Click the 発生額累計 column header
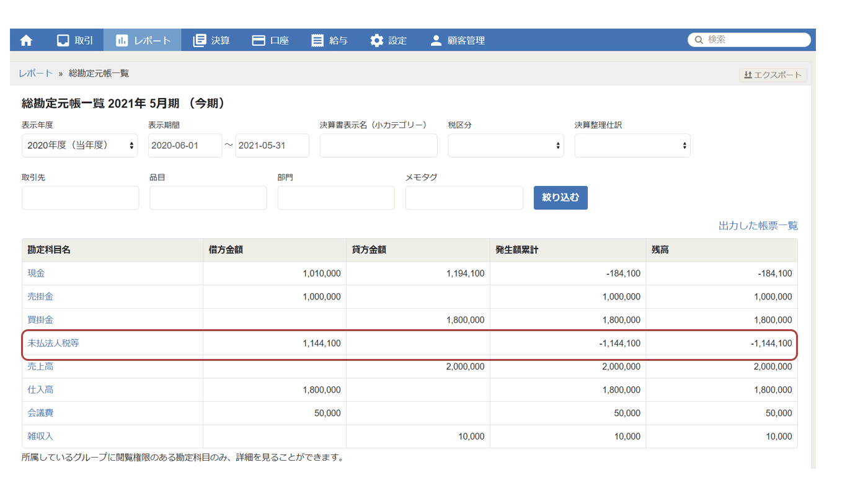Screen dimensions: 868x496 568,250
